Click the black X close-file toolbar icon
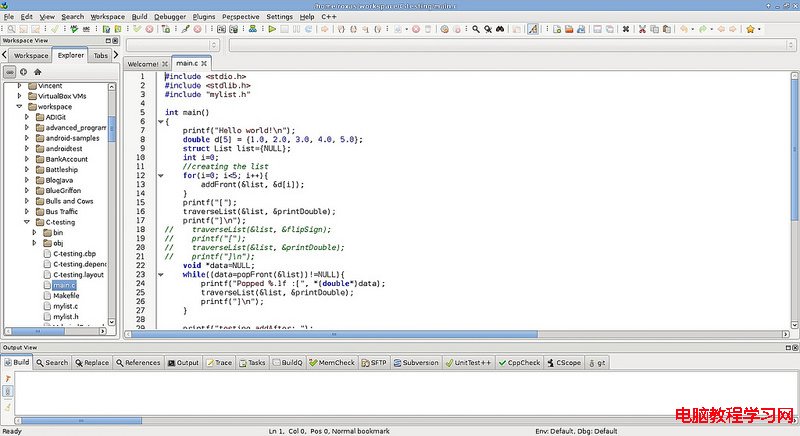Screen dimensions: 800x436 pos(626,29)
